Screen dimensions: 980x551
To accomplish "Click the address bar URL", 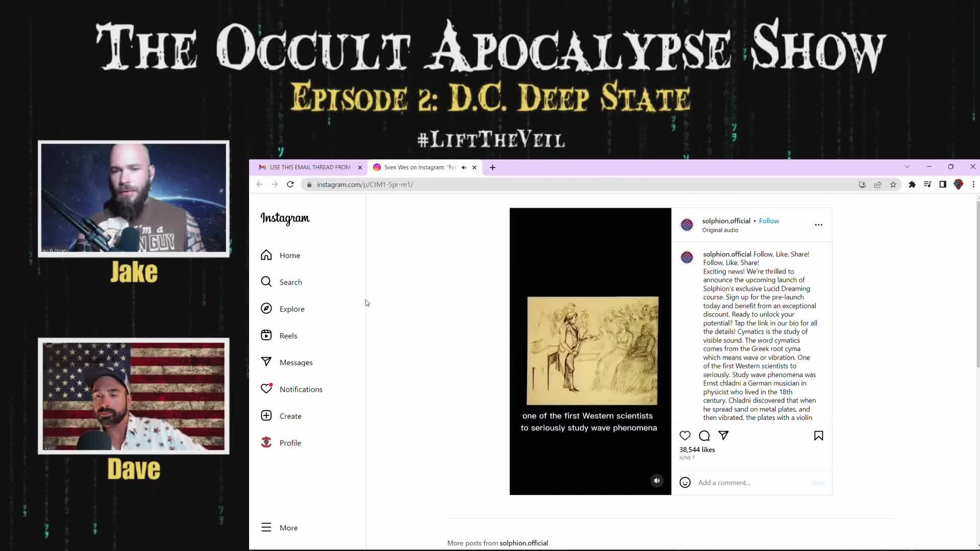I will point(364,185).
